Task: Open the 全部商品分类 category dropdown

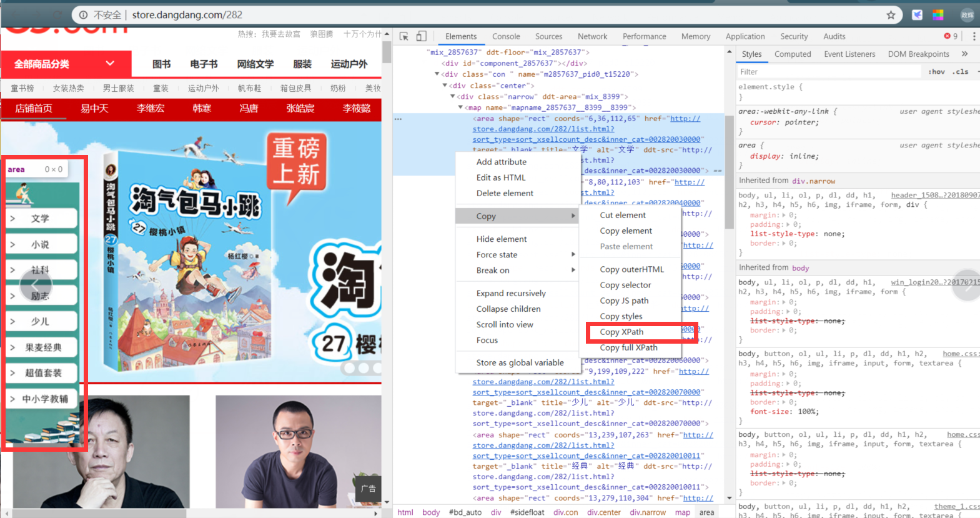Action: [66, 64]
